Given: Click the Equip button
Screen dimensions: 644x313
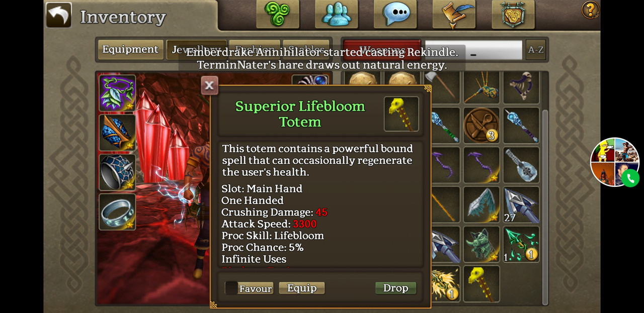Looking at the screenshot, I should coord(302,288).
